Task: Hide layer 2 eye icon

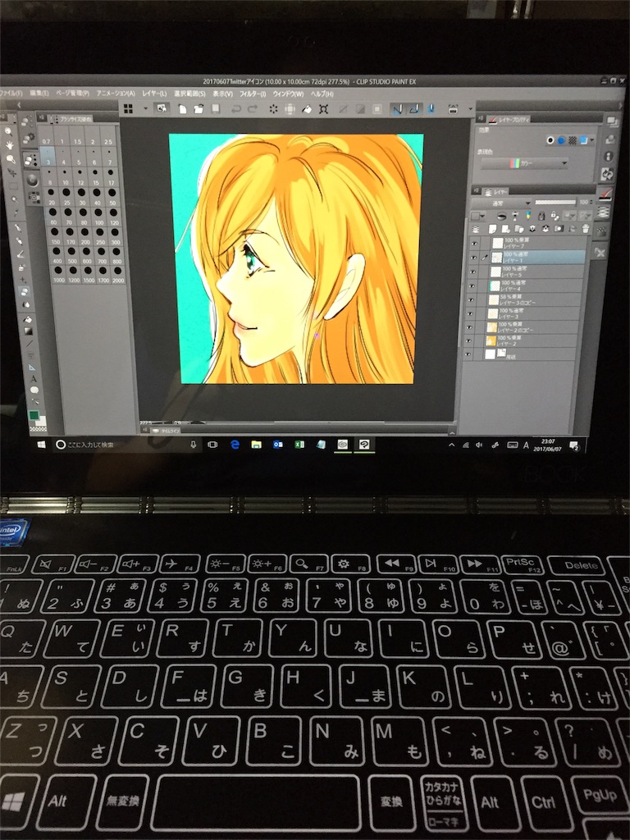Action: click(x=469, y=340)
